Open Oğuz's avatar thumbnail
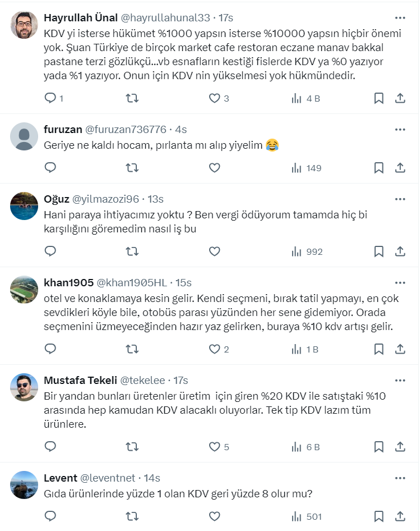Screen dimensions: 420x531 click(24, 206)
